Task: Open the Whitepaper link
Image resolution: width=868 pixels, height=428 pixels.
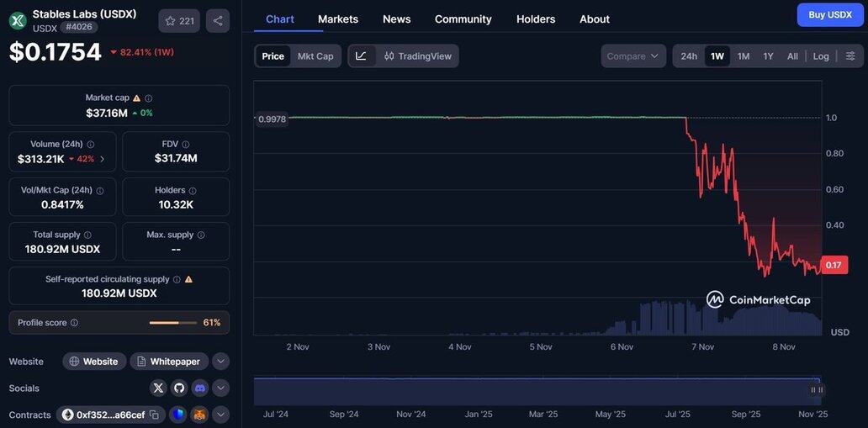Action: tap(168, 362)
